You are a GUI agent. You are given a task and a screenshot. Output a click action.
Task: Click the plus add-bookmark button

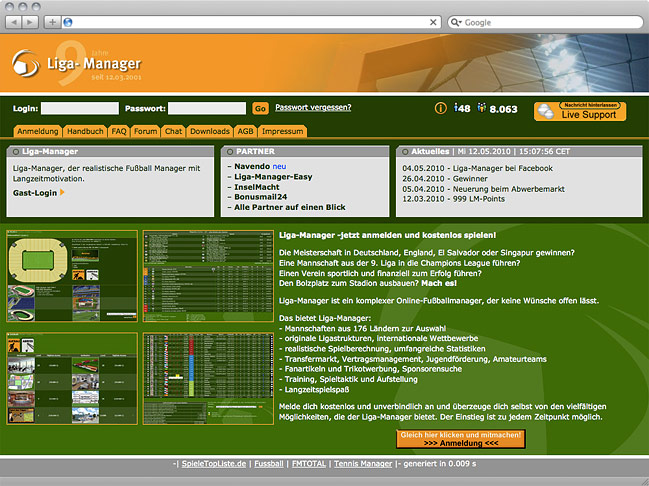[x=52, y=21]
